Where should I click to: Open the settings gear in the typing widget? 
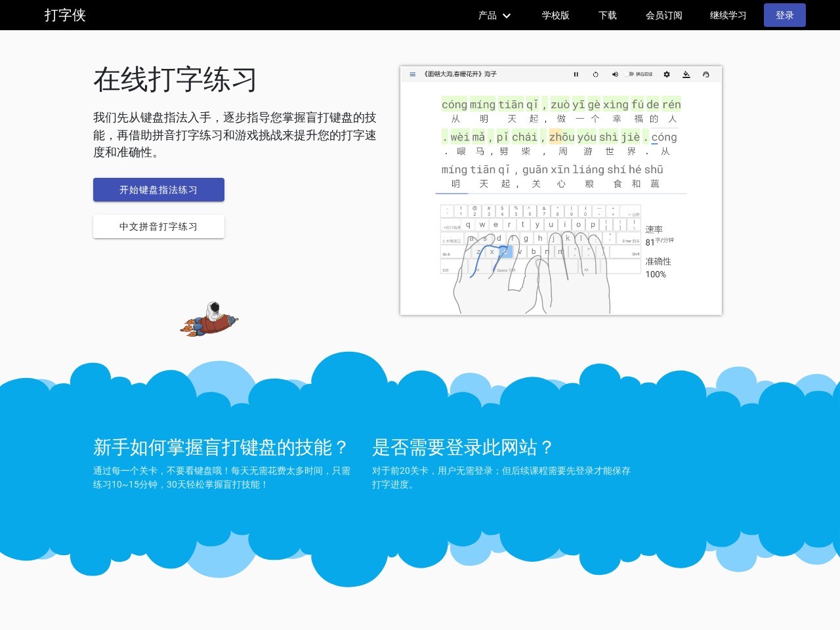tap(666, 74)
